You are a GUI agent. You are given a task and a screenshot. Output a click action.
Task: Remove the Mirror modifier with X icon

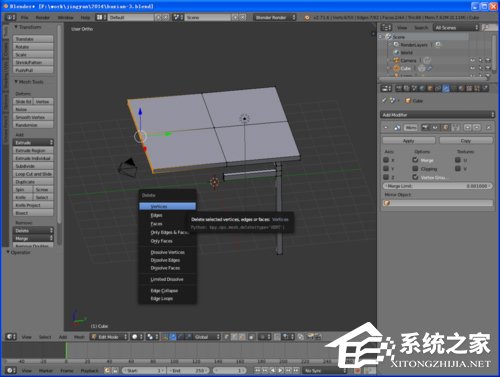click(x=488, y=127)
